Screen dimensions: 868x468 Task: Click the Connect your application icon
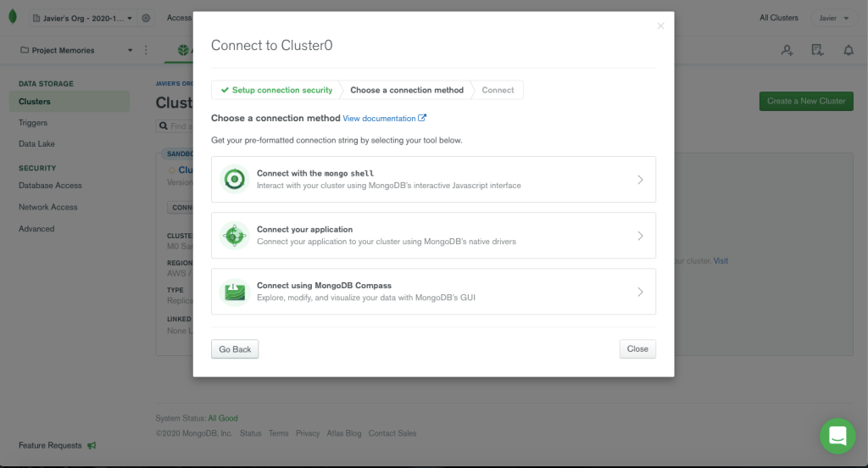234,235
